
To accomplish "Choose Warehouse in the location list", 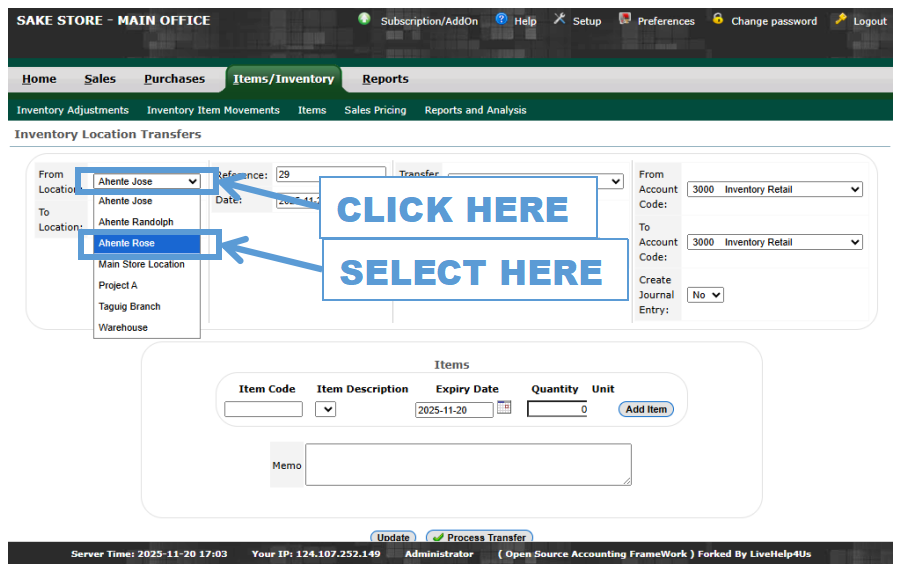I will click(123, 328).
